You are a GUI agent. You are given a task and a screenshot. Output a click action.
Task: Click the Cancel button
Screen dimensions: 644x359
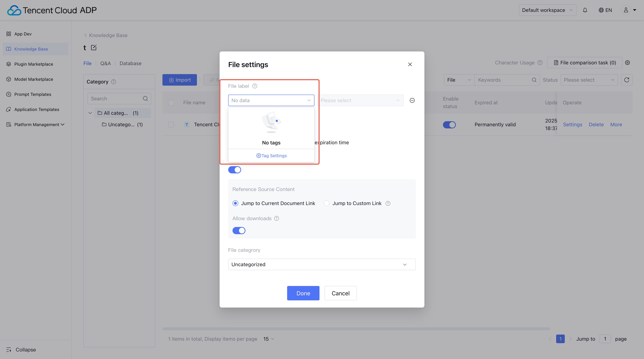tap(340, 293)
